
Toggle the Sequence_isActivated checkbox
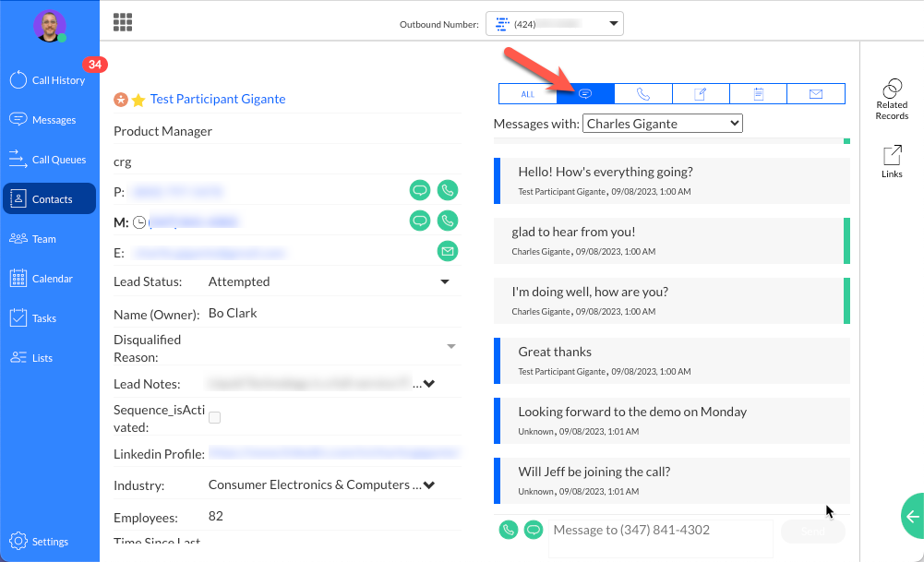pos(214,418)
